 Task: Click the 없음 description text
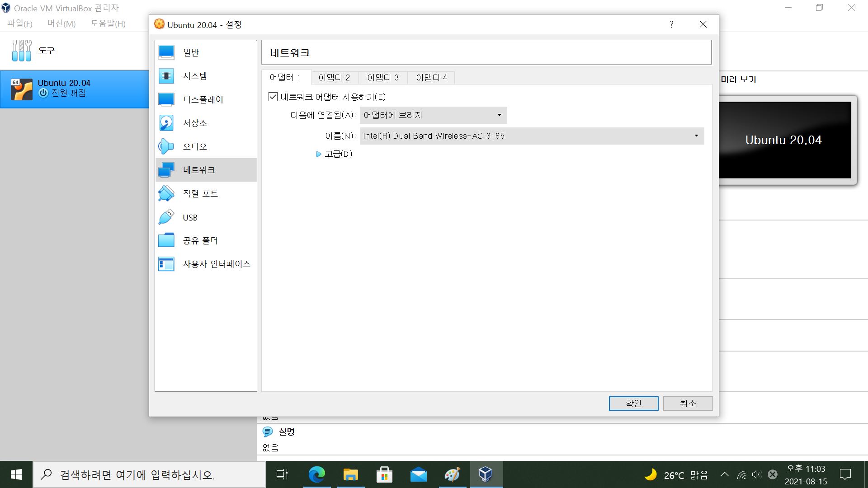(270, 448)
